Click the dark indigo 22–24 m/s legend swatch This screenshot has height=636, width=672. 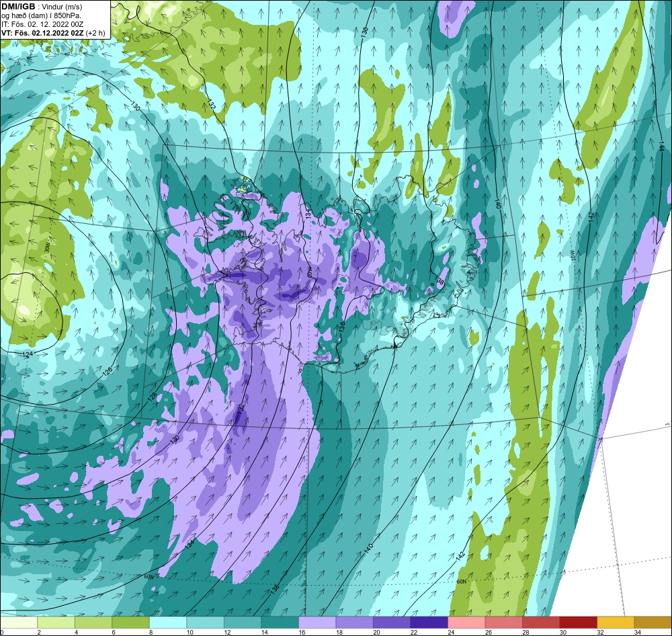coord(429,623)
